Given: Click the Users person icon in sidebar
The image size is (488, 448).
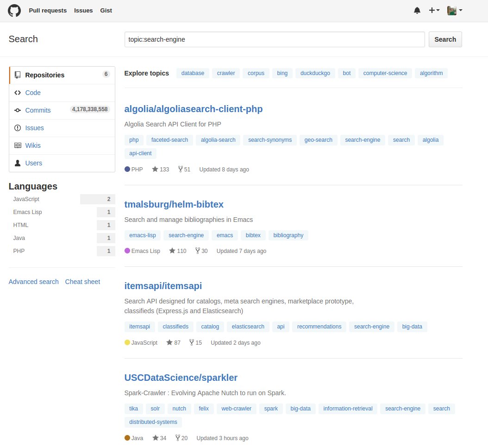Looking at the screenshot, I should pos(18,163).
